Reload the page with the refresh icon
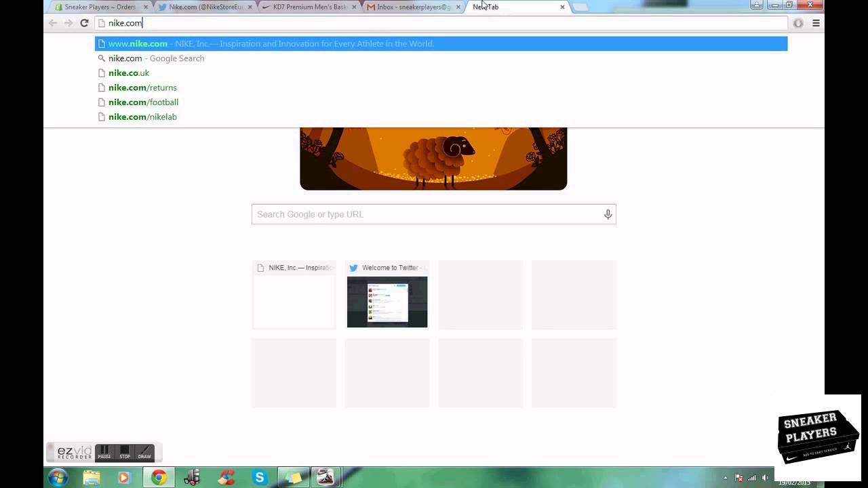Viewport: 868px width, 488px height. (84, 23)
